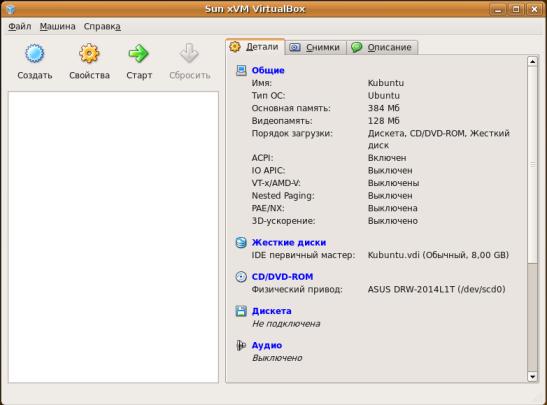
Task: Open the CD/DVD-ROM settings link
Action: (x=282, y=277)
